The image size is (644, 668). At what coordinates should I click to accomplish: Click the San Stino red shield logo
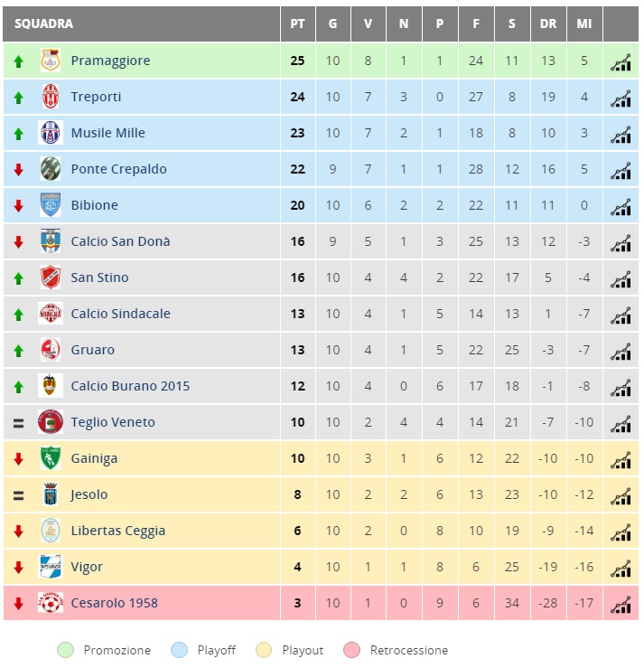coord(51,278)
